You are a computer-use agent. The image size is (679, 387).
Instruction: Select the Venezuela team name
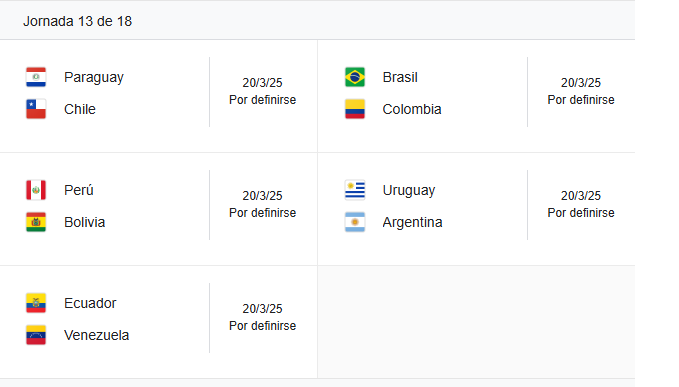point(97,335)
